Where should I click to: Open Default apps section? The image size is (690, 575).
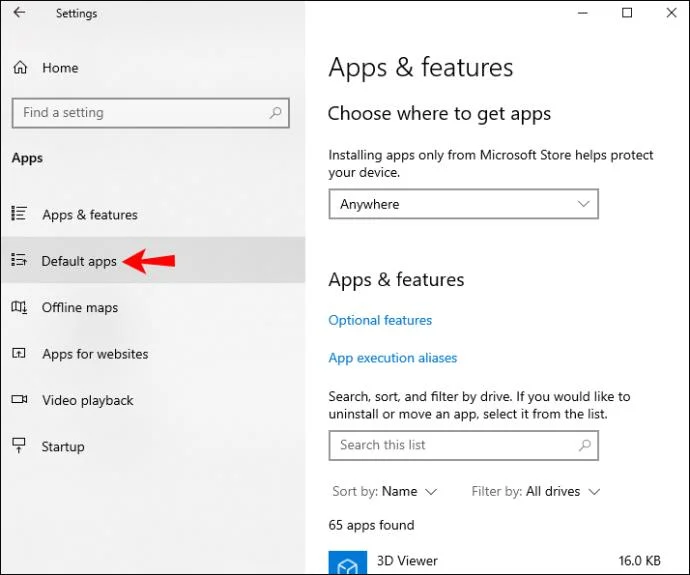click(x=152, y=260)
